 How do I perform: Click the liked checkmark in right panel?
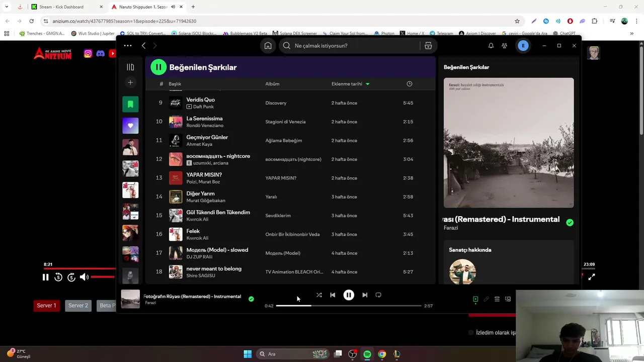click(570, 222)
